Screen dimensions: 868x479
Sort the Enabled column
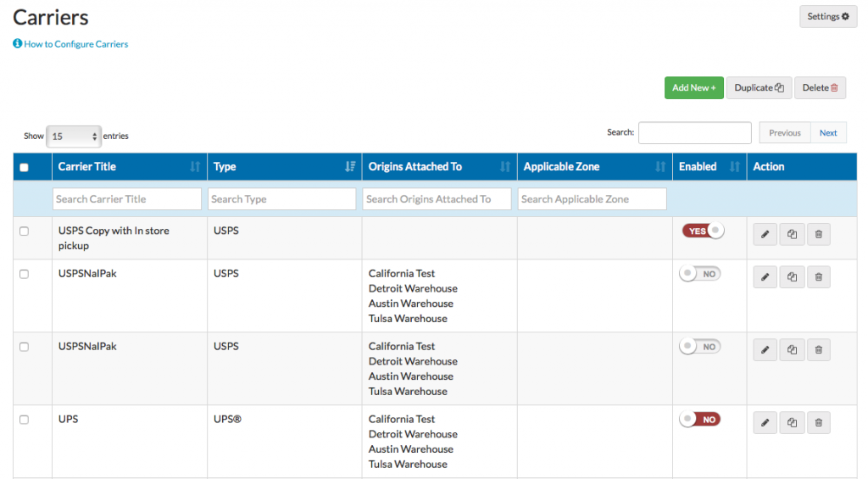tap(735, 167)
